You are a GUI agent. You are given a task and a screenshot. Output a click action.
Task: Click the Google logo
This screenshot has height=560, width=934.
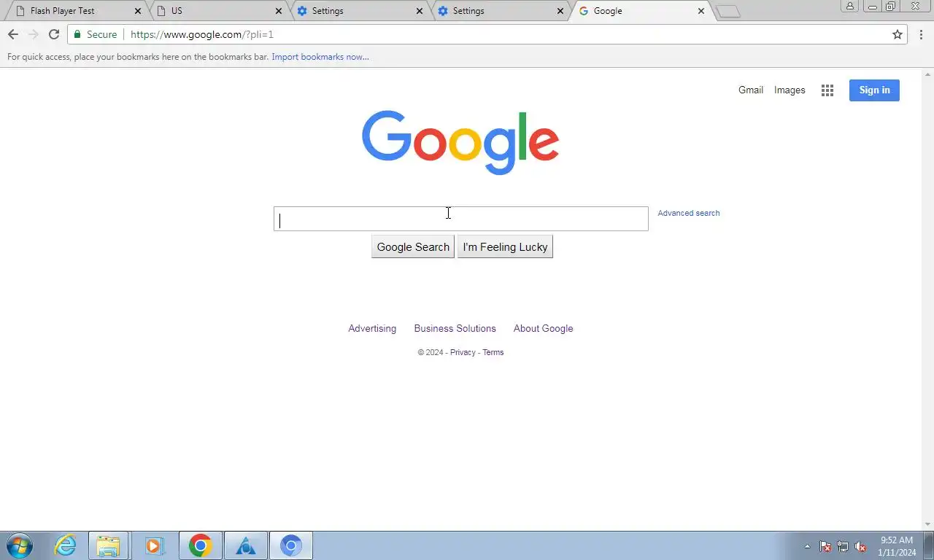(460, 142)
